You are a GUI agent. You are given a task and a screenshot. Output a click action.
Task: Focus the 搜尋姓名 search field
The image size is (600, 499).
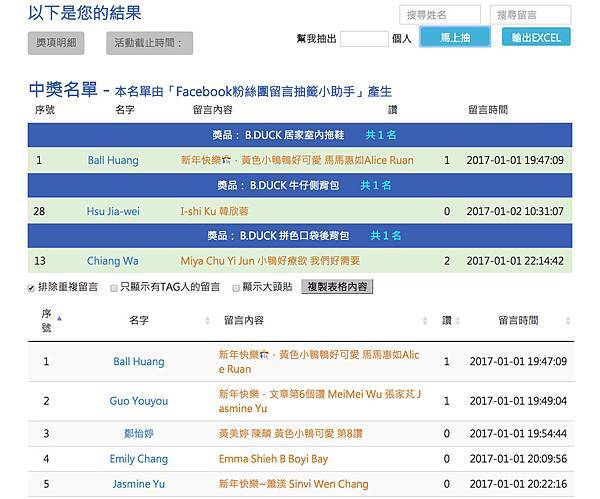point(440,15)
